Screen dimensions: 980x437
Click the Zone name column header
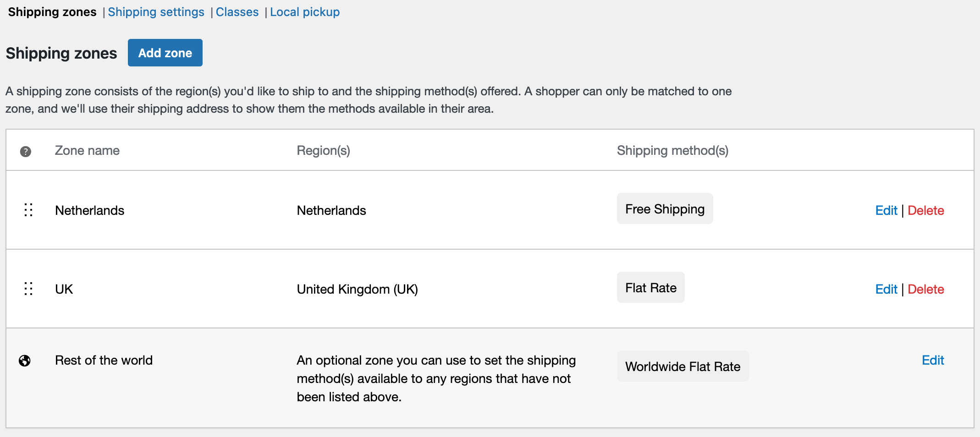tap(87, 150)
